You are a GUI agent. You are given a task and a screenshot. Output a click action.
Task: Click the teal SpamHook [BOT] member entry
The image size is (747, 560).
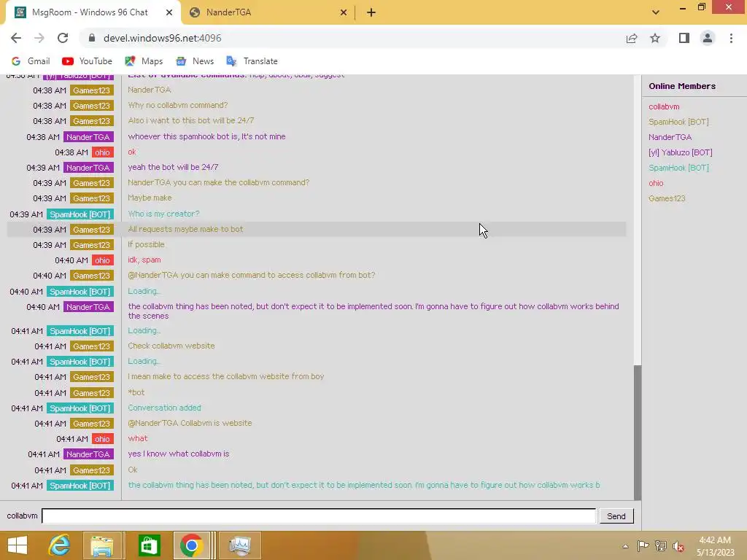click(678, 168)
